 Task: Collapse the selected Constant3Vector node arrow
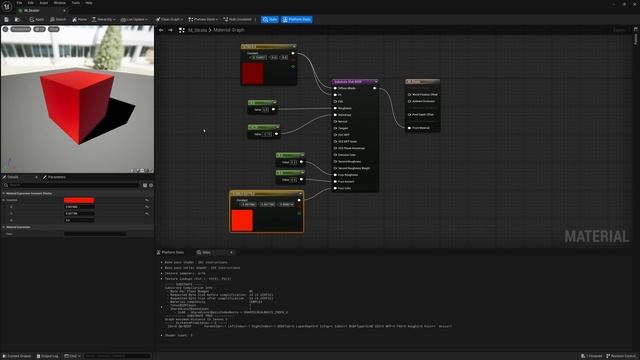300,193
